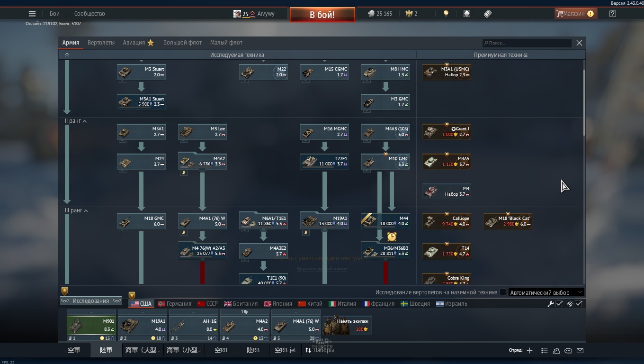Select the Япония nation tab
Screen dimensions: 644x364
point(278,304)
